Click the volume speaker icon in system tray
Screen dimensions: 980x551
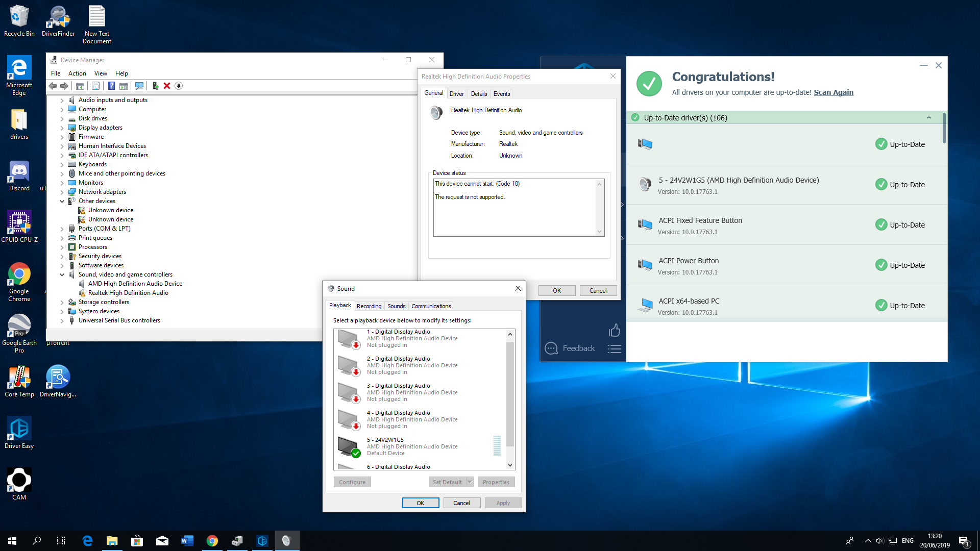[x=880, y=541]
